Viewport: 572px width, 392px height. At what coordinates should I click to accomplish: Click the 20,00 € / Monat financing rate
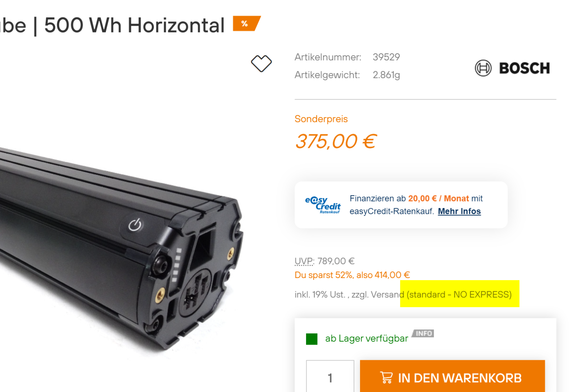tap(438, 198)
